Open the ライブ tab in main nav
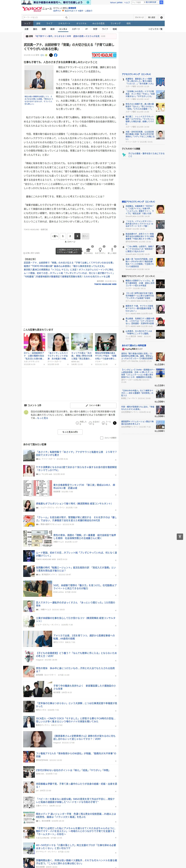The image size is (186, 868). coord(49,24)
